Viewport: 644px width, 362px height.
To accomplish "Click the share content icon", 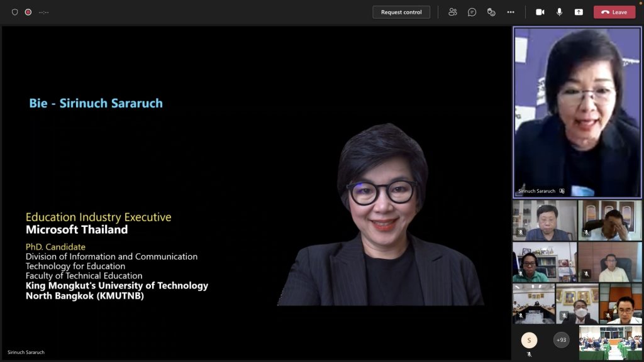I will click(x=579, y=12).
